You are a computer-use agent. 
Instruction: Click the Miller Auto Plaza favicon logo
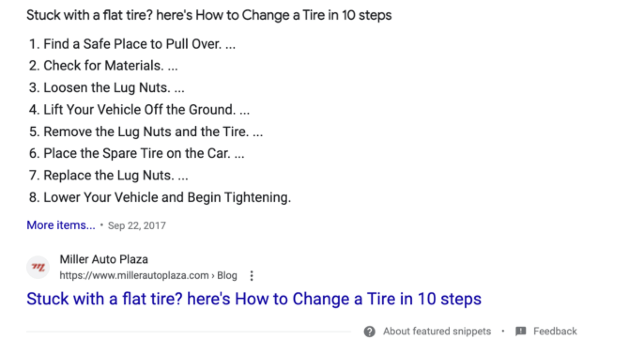click(x=38, y=267)
